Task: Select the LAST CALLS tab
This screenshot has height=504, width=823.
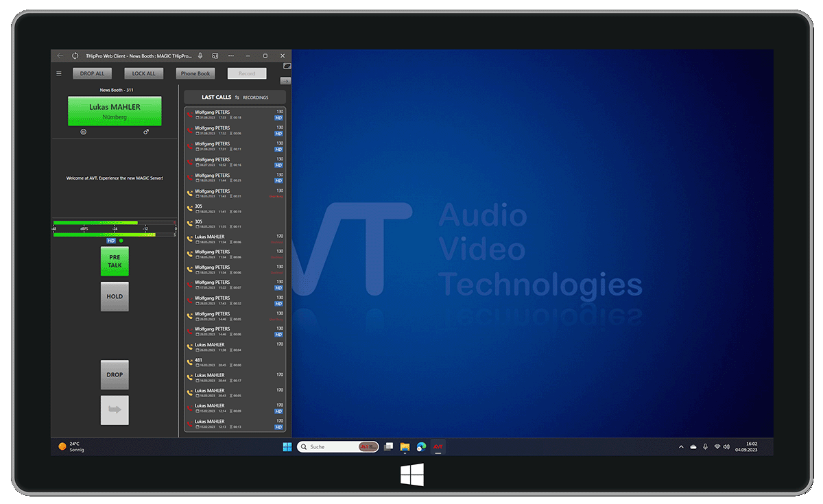Action: (217, 97)
